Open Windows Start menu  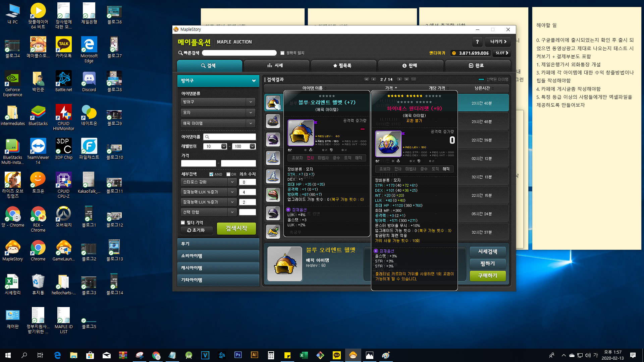pyautogui.click(x=8, y=355)
